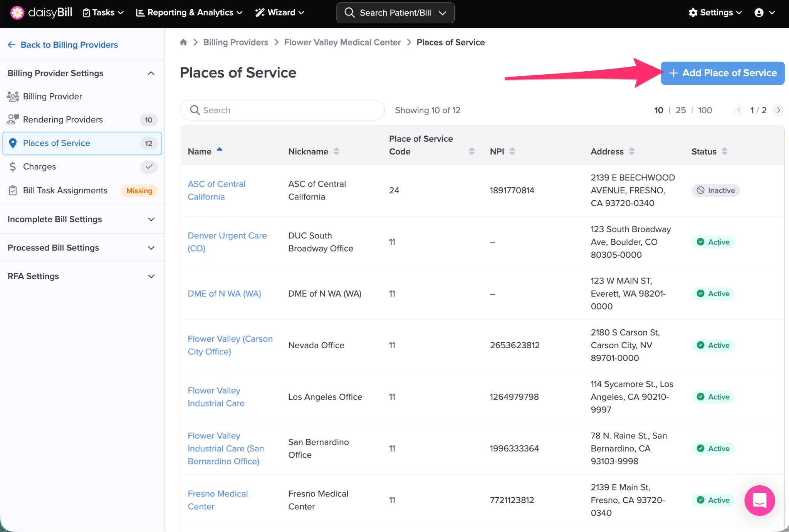Sort by Status column arrows

pos(724,151)
